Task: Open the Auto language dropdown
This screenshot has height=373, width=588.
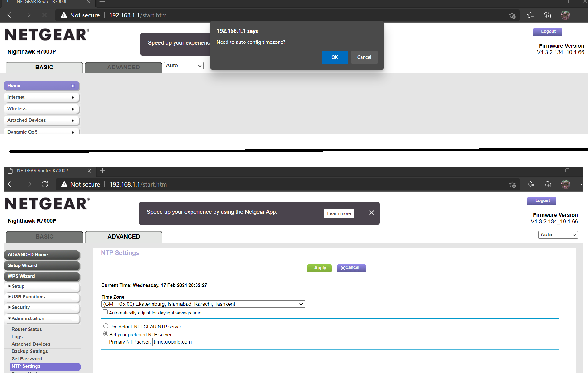Action: (x=558, y=235)
